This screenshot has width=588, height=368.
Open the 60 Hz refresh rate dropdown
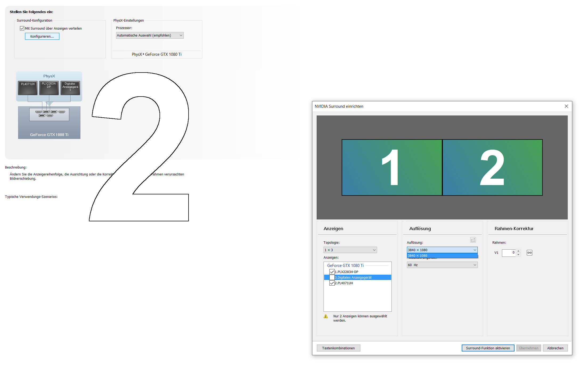(x=442, y=265)
